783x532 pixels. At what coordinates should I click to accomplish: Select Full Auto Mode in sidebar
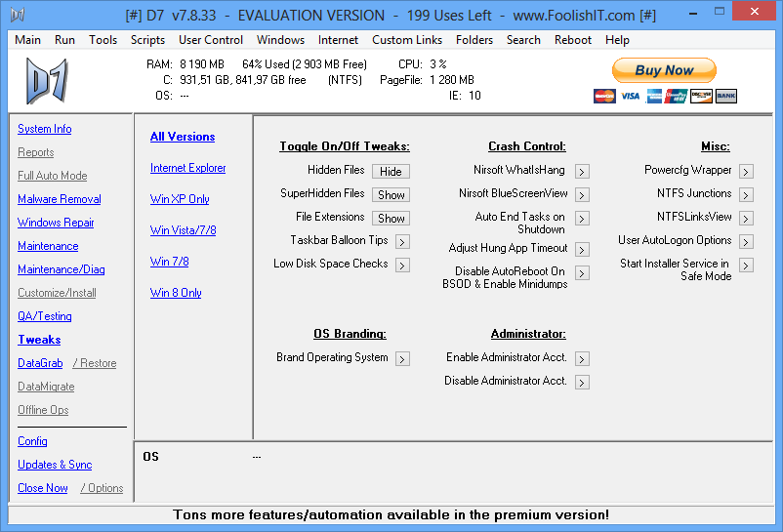tap(53, 176)
